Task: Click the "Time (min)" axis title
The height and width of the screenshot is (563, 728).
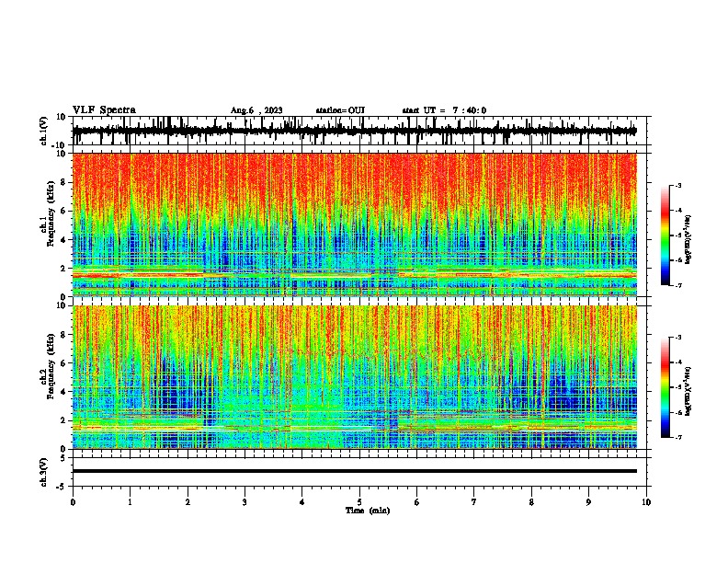Action: [x=368, y=511]
